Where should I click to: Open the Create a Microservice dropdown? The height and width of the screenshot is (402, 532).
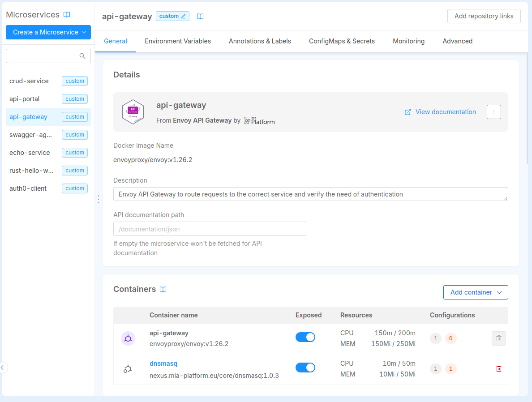click(48, 32)
